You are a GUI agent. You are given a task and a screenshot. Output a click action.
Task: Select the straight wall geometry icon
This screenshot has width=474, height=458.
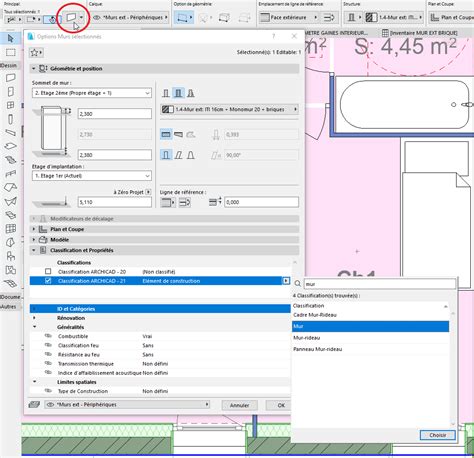pyautogui.click(x=166, y=135)
